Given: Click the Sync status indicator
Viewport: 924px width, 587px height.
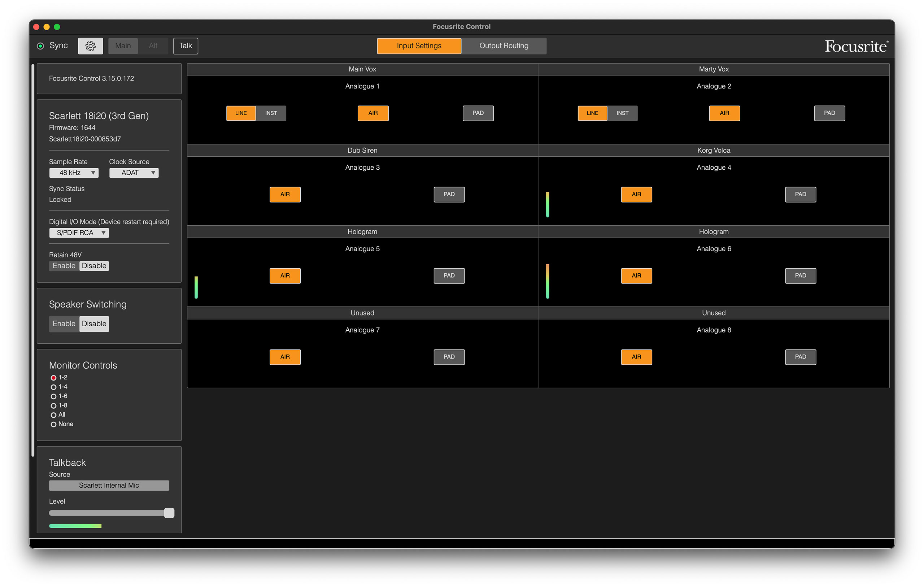Looking at the screenshot, I should click(x=40, y=46).
